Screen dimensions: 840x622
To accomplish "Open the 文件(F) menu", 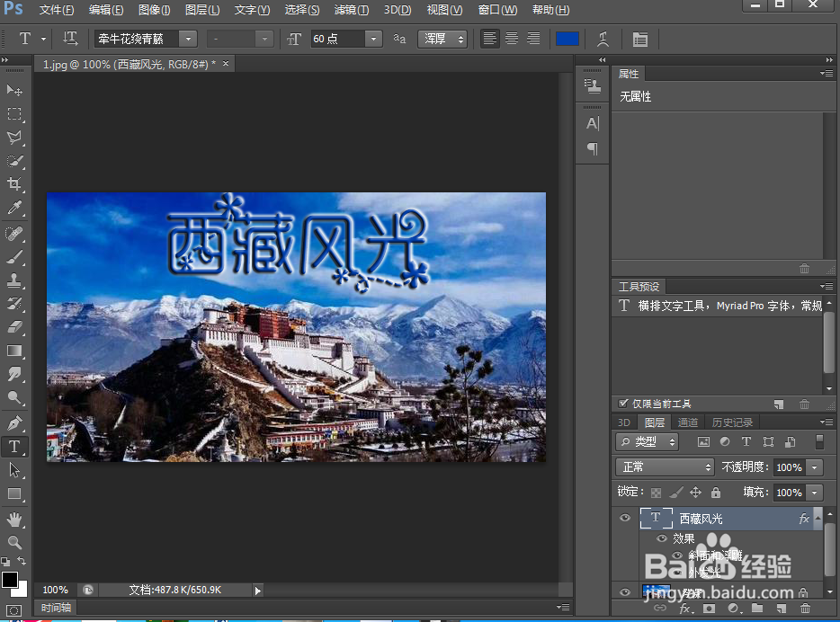I will tap(57, 10).
